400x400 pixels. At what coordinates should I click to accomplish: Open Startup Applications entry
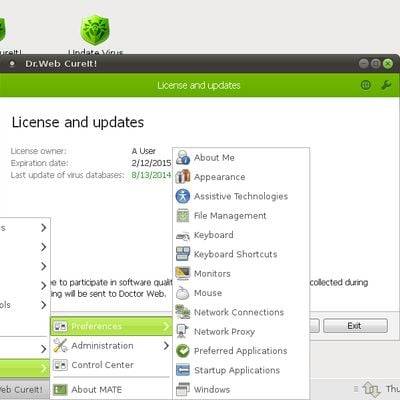pos(241,370)
